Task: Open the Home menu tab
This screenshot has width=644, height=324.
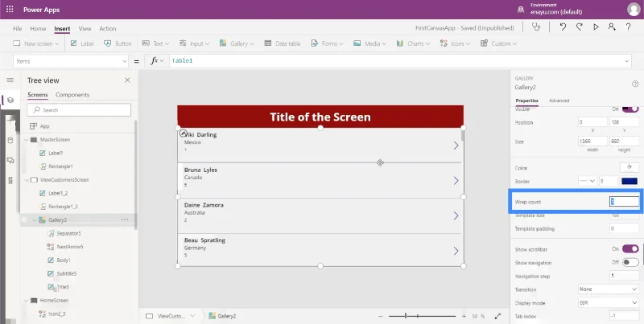Action: coord(38,28)
